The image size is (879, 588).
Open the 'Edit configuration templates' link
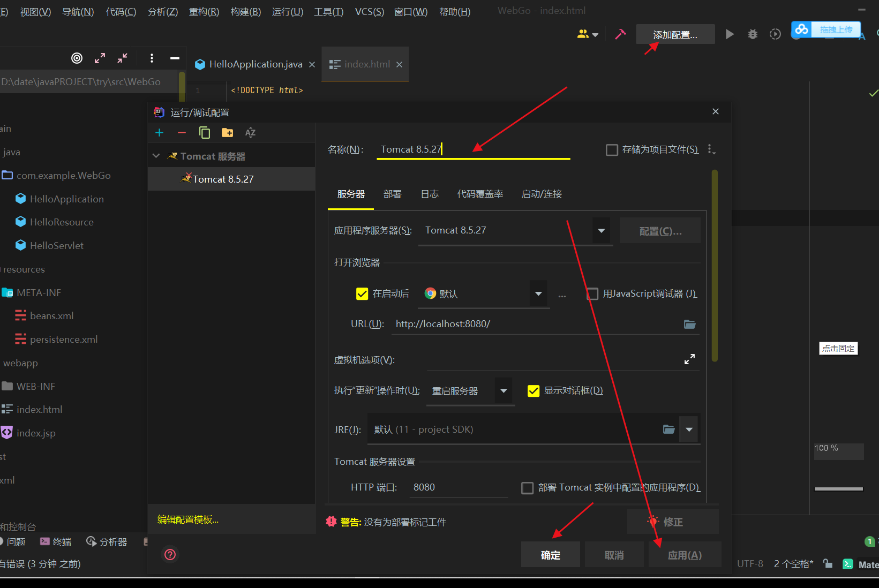point(188,519)
